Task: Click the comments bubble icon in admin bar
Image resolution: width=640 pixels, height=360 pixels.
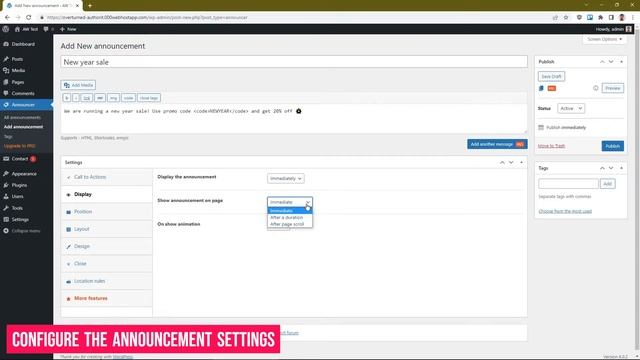Action: coord(46,29)
